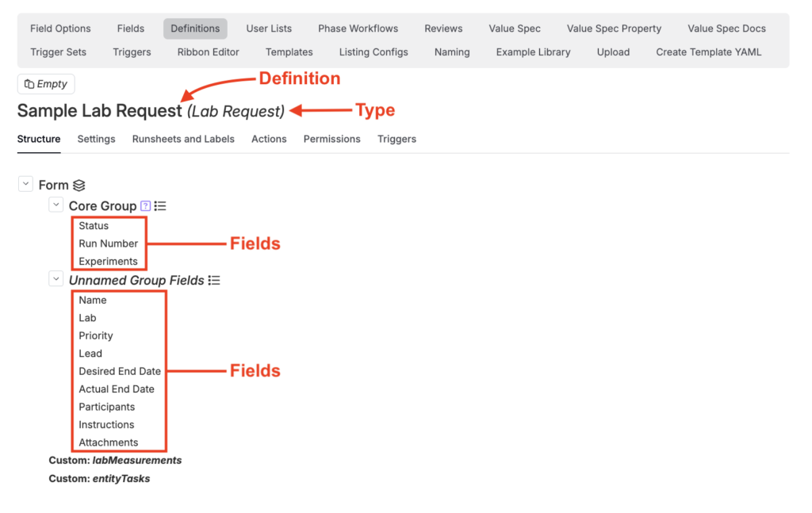Collapse the Form tree node
Screen dimensions: 812x513
click(25, 185)
